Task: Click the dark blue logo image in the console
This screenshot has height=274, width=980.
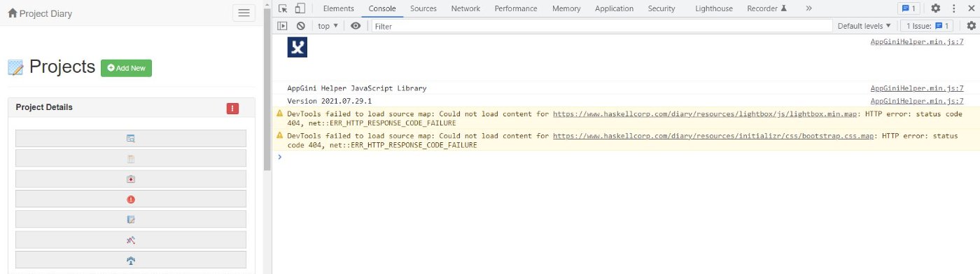Action: click(297, 48)
